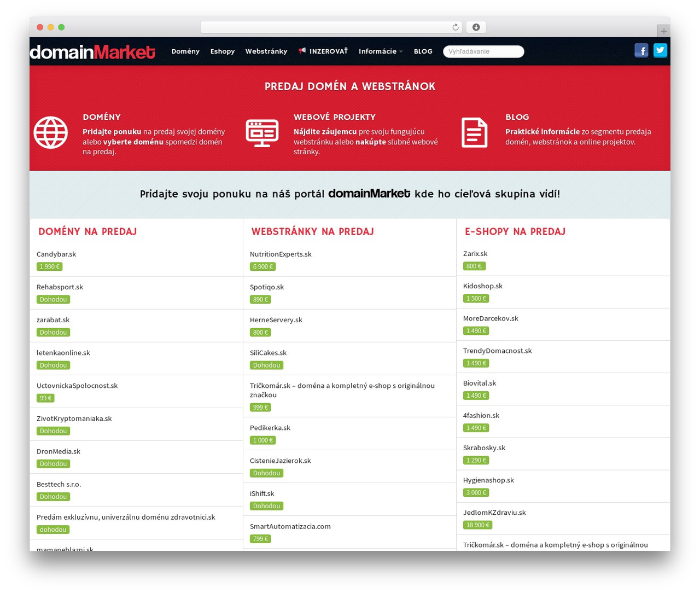
Task: Click the WEBSTRÁNKY NA PREDAJ heading
Action: pos(313,232)
